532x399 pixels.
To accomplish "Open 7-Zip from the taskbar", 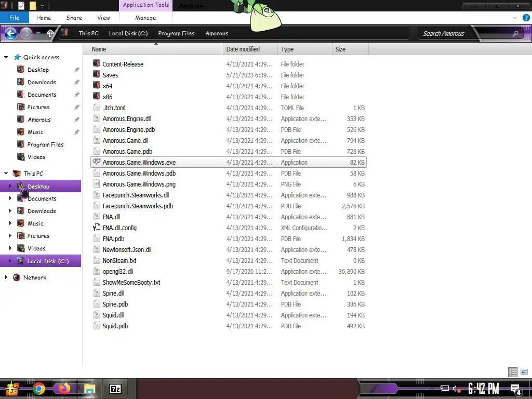I will 115,389.
